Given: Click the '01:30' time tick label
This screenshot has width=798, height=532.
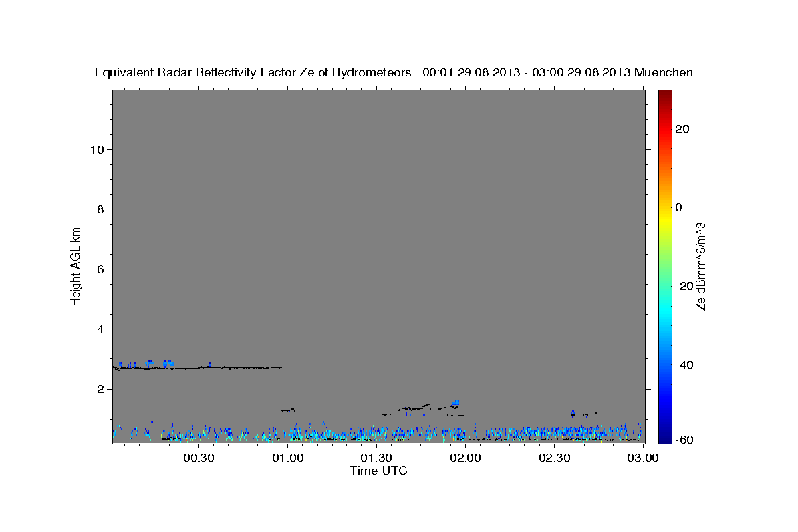Looking at the screenshot, I should 376,458.
